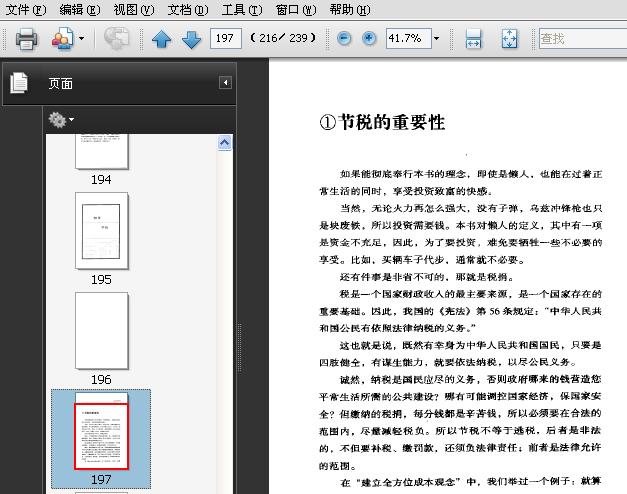Go to next page with down arrow
This screenshot has height=494, width=627.
(x=192, y=39)
